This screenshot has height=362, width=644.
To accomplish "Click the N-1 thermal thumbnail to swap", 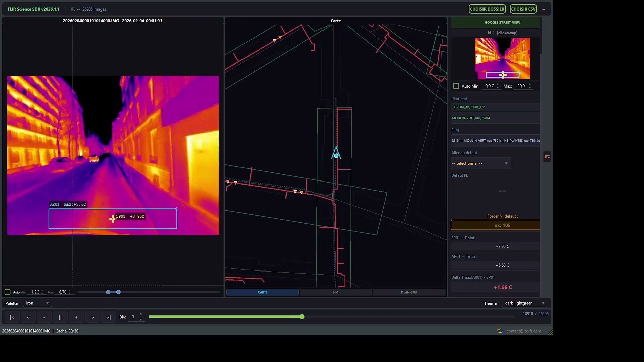I will (503, 58).
